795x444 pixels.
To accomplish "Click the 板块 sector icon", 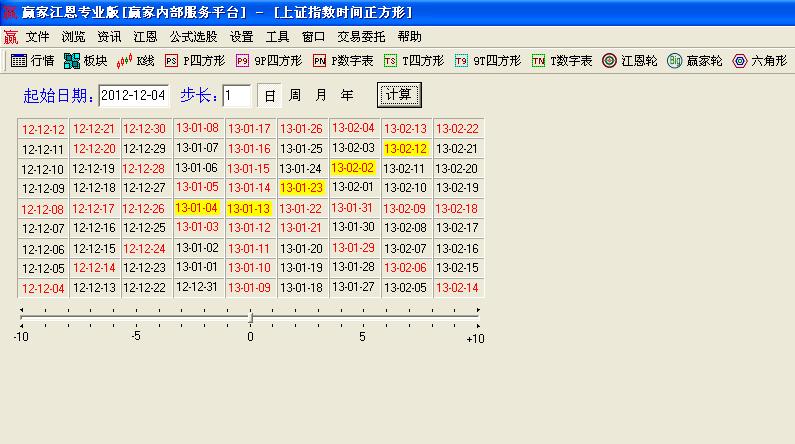I will click(85, 61).
